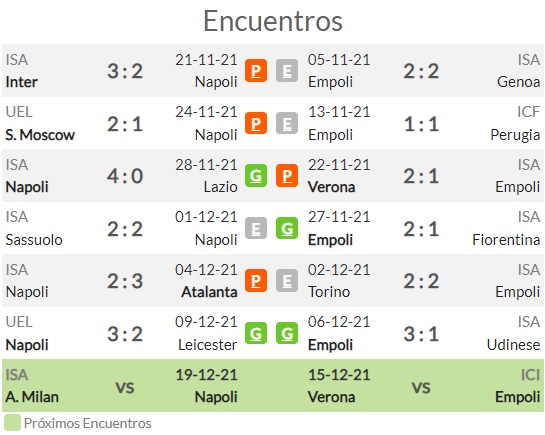Screen dimensions: 545x435
Task: Click the 3:2 score of Napoli vs Leicester
Action: [x=125, y=334]
